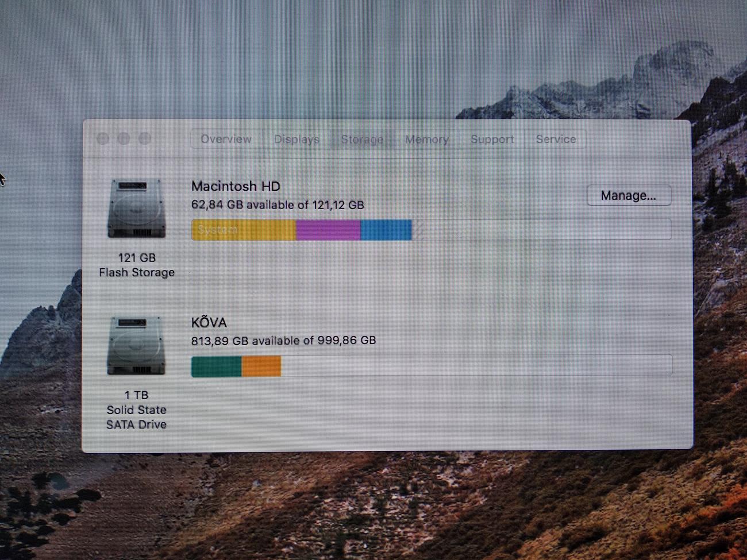Image resolution: width=747 pixels, height=560 pixels.
Task: Zoom the window with the third title-bar button
Action: (145, 138)
